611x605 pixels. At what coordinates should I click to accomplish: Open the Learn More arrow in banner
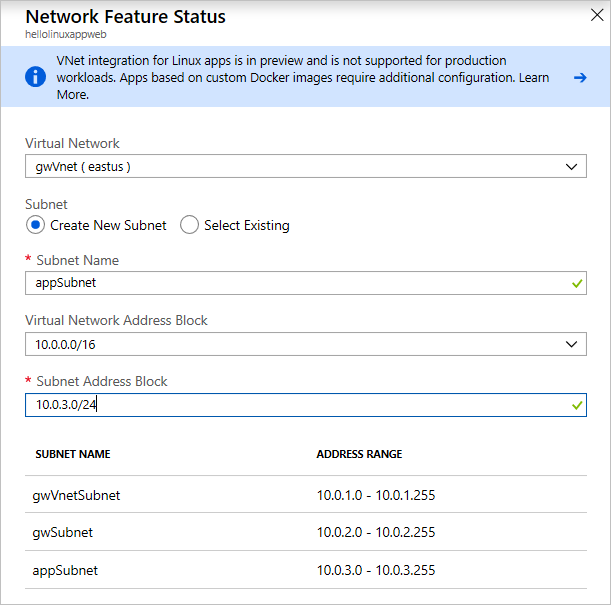coord(580,78)
